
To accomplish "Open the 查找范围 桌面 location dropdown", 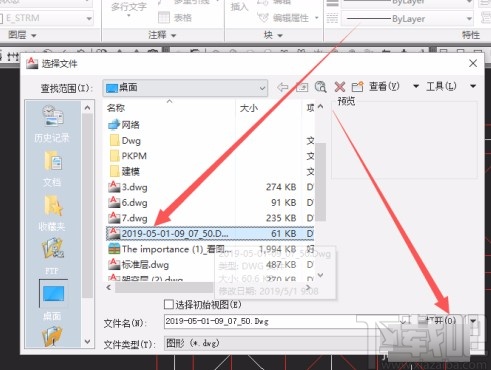I will pyautogui.click(x=185, y=88).
